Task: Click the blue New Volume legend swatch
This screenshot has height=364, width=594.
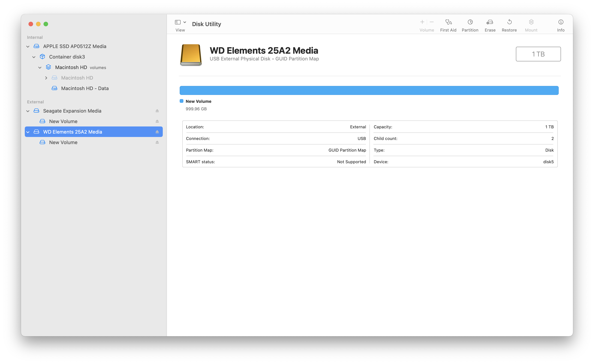Action: click(182, 101)
